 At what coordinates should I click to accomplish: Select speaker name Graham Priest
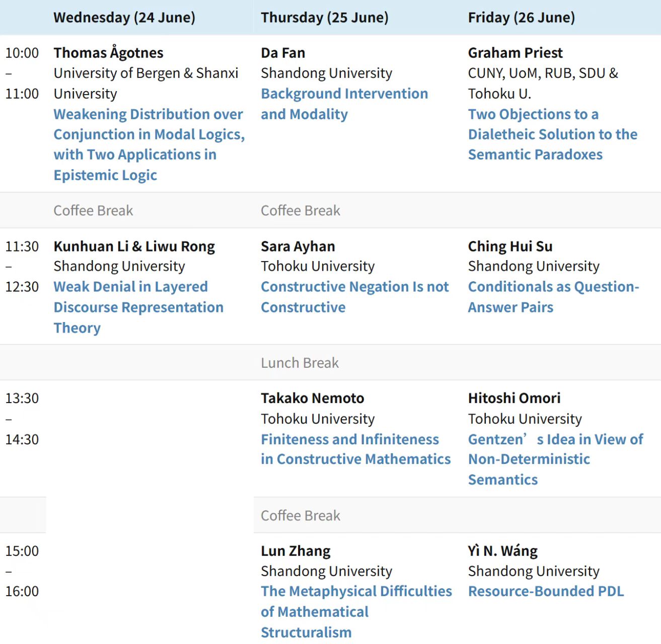tap(516, 53)
